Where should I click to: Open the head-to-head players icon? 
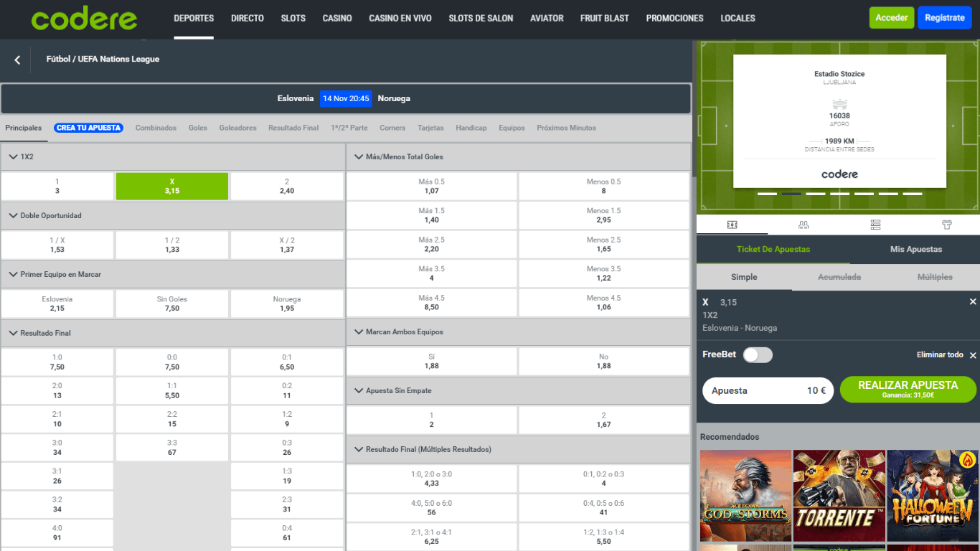804,225
